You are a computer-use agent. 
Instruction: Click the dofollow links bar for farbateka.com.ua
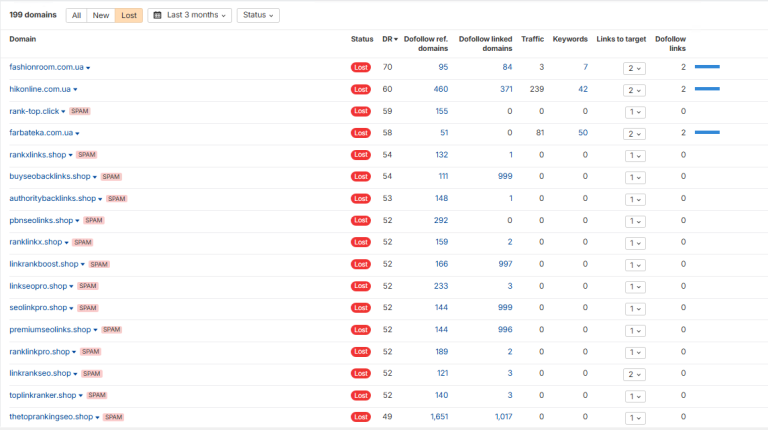[707, 132]
